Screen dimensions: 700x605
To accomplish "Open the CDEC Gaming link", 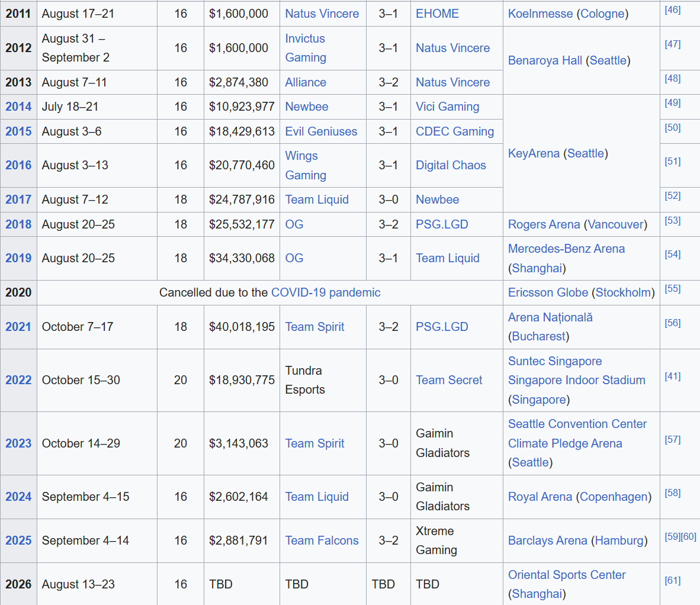I will pyautogui.click(x=455, y=131).
